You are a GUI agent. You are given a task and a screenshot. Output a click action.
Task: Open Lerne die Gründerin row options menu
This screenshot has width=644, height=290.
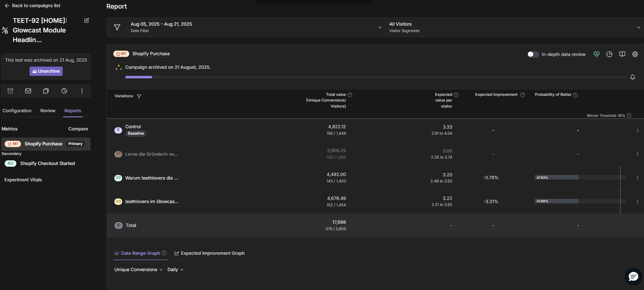638,154
